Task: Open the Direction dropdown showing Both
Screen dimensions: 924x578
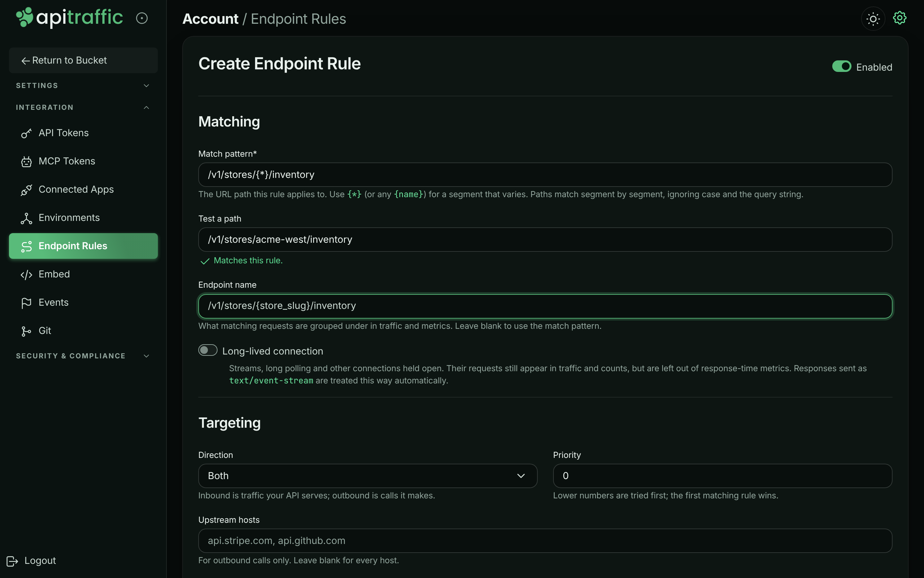Action: click(368, 476)
